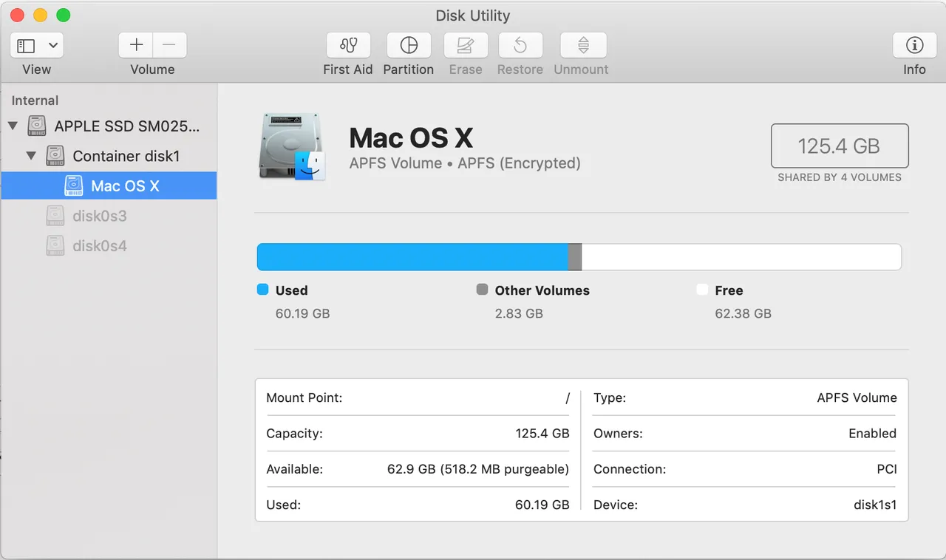Screen dimensions: 946x560
Task: Click the Type 'APFS Volume' value
Action: (857, 397)
